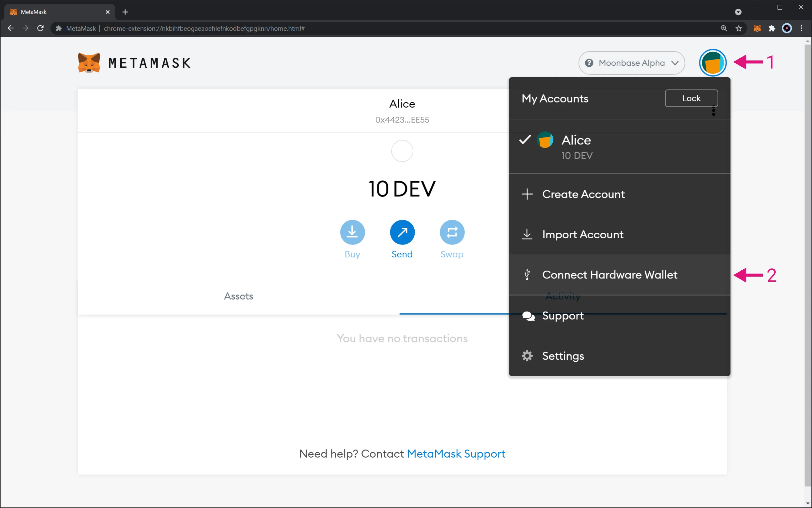812x508 pixels.
Task: Click the Alice account avatar in top right
Action: coord(713,63)
